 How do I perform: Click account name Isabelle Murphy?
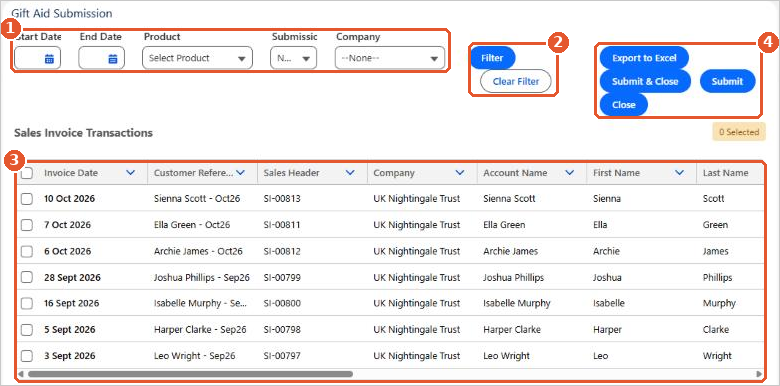pos(517,303)
